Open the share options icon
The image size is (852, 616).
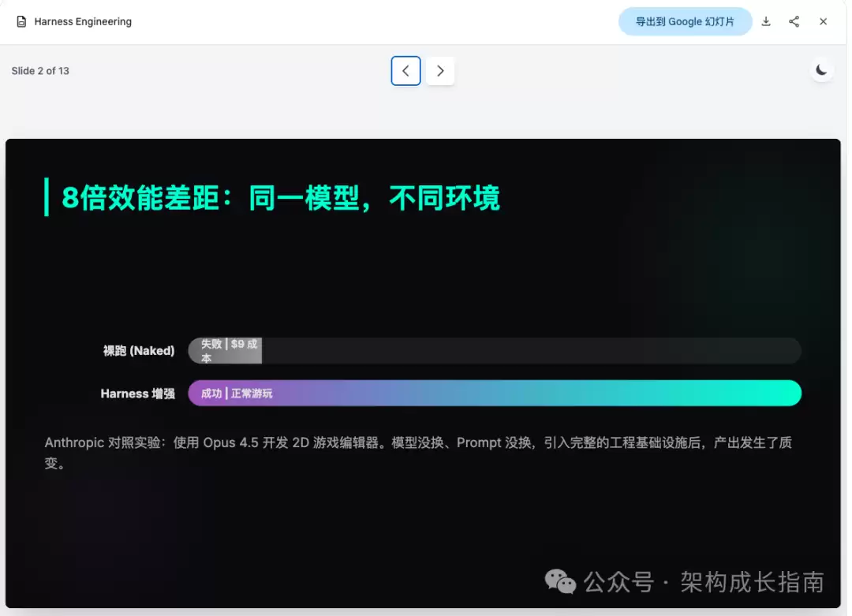click(794, 22)
